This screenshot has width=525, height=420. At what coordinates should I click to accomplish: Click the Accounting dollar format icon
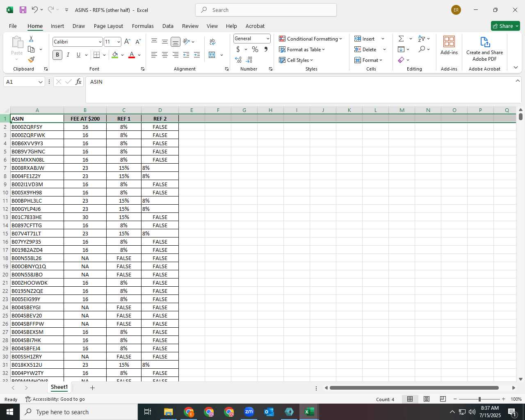238,49
